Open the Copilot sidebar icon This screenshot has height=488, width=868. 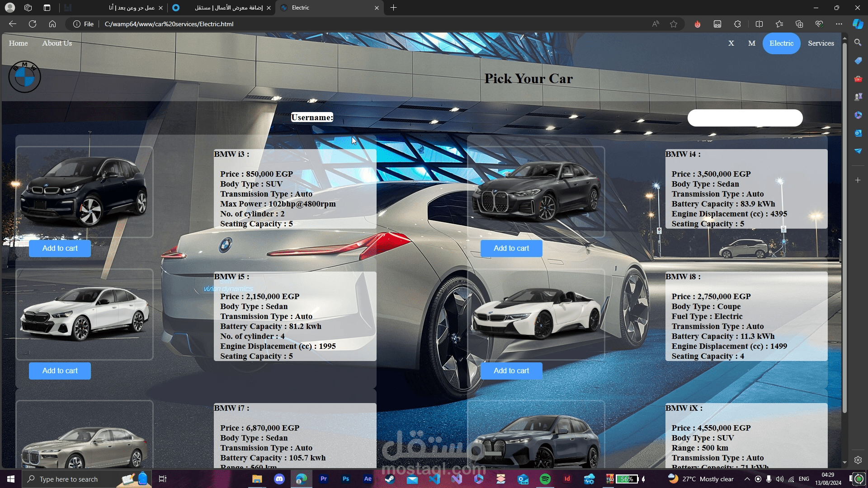pos(858,24)
